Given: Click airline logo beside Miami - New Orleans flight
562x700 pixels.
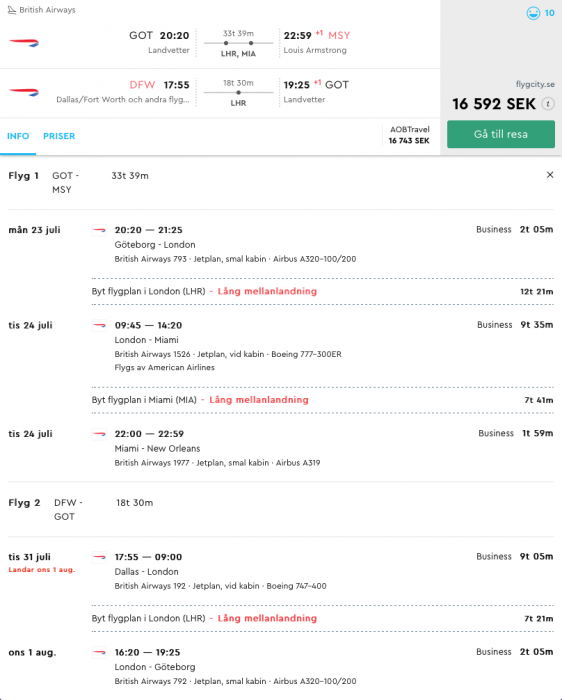Looking at the screenshot, I should point(99,434).
